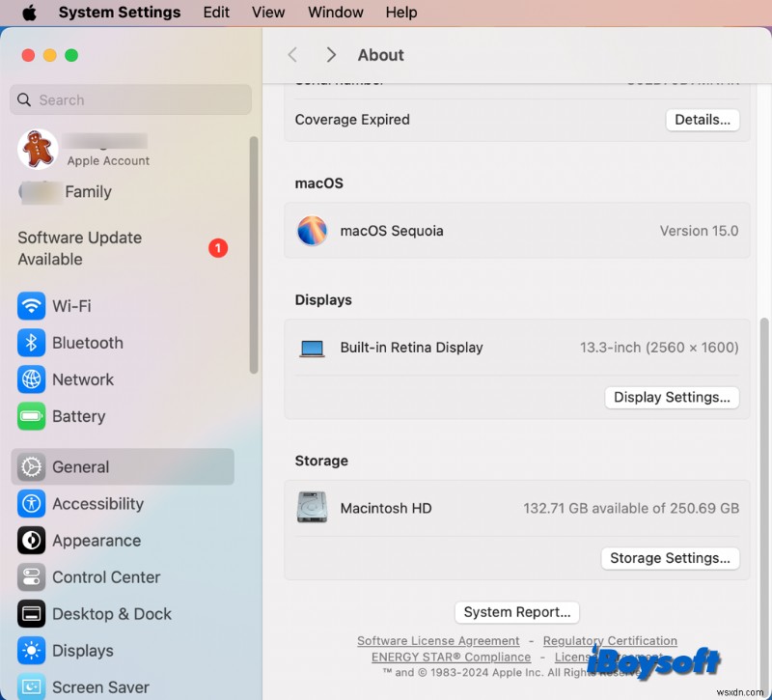The image size is (772, 700).
Task: Click the 13.3-inch (2560 × 1600) text
Action: 659,348
